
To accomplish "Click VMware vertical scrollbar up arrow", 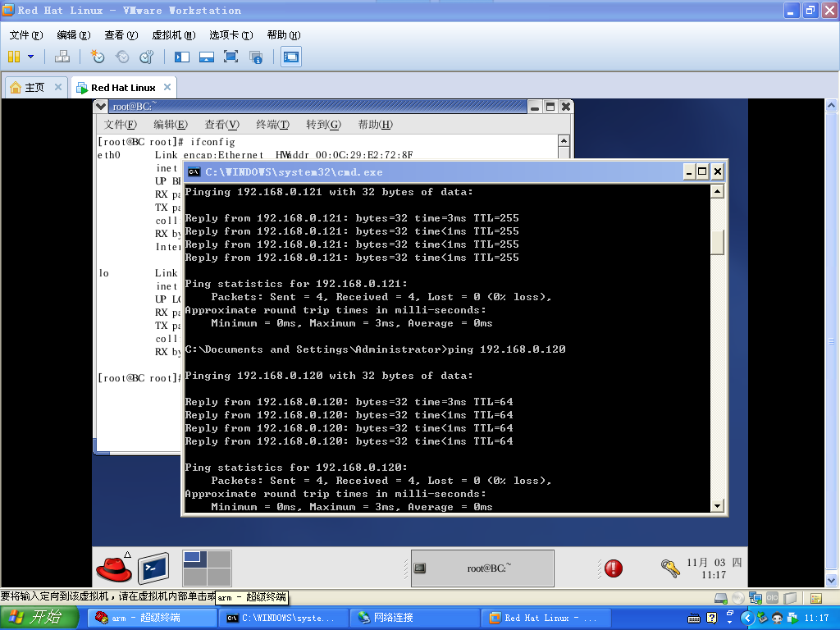I will [831, 105].
